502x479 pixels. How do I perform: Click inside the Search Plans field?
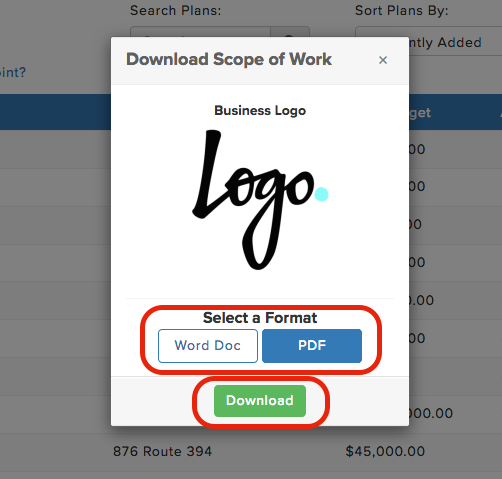click(200, 32)
